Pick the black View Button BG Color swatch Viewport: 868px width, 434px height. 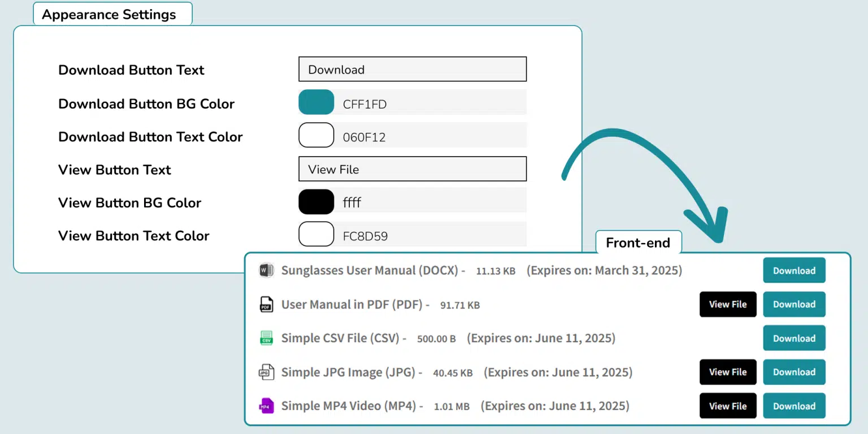click(x=316, y=202)
